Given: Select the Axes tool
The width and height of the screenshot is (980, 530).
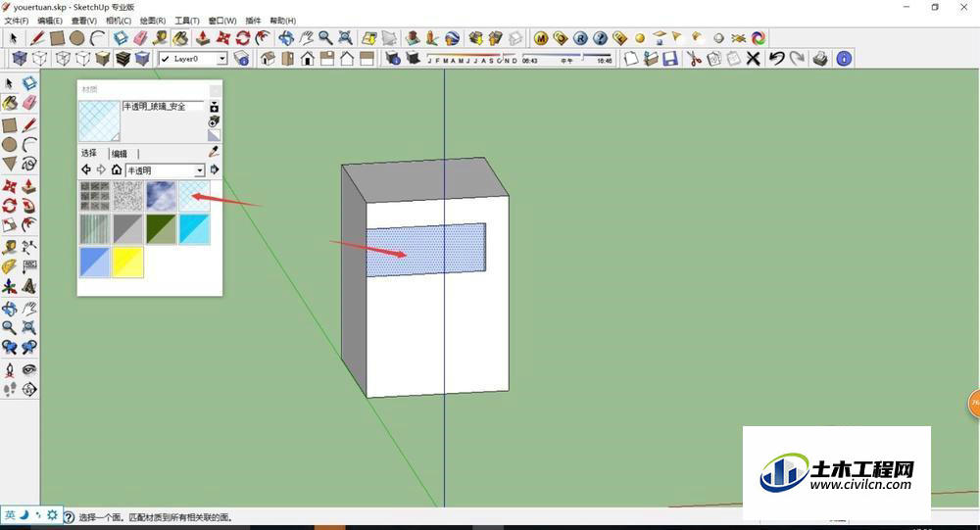Looking at the screenshot, I should (10, 286).
